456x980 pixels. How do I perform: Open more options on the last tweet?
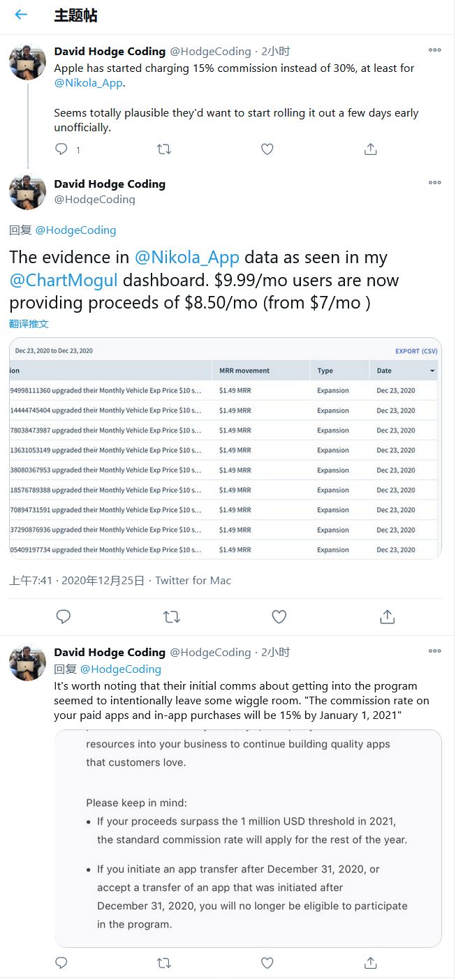pos(434,651)
